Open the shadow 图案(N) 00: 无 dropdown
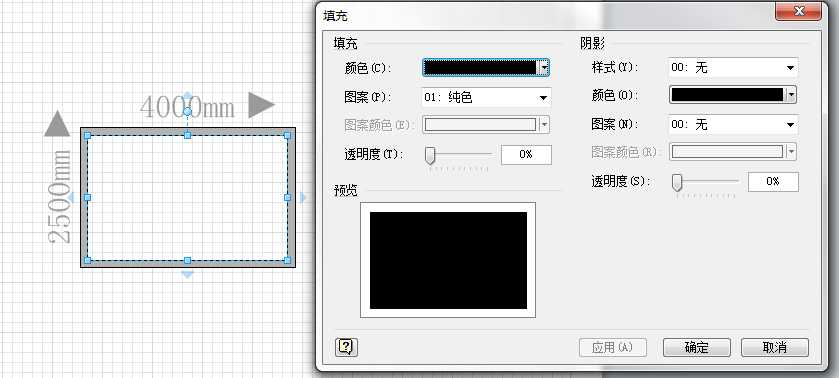The image size is (839, 378). pos(733,124)
